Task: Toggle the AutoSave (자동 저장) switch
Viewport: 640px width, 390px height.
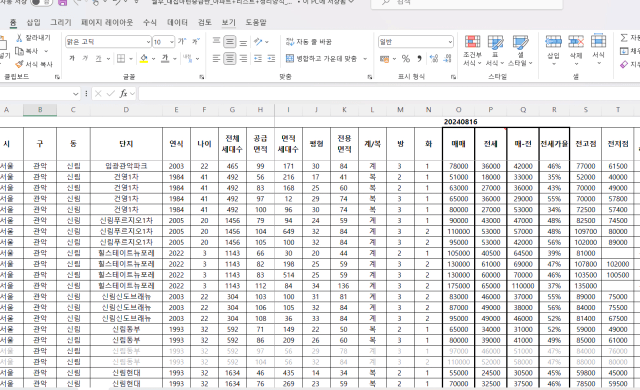Action: (41, 2)
